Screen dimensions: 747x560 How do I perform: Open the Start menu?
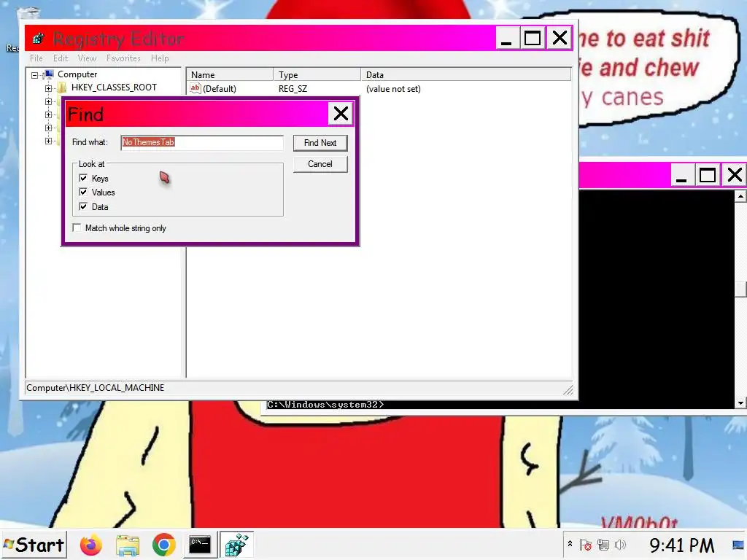[x=34, y=545]
